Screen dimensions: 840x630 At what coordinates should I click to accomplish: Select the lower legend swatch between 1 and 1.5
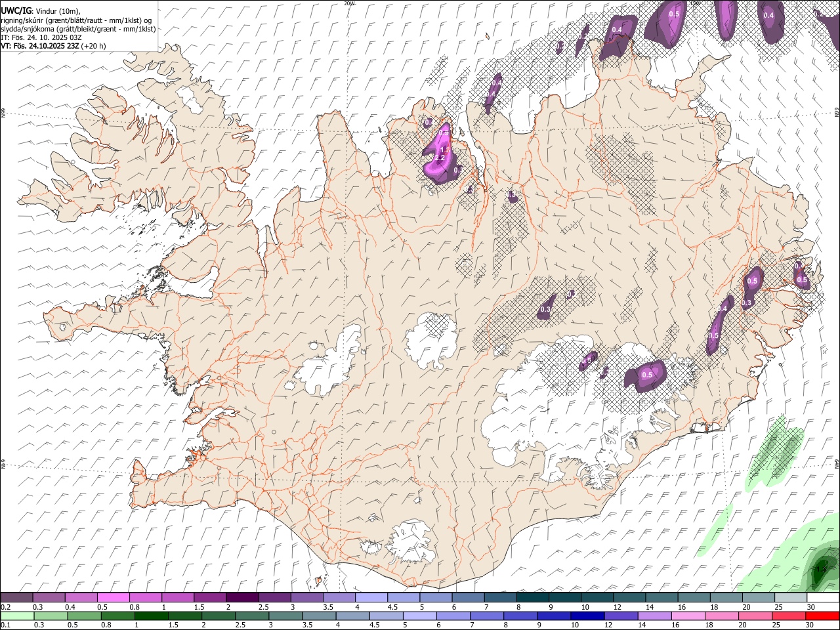point(152,616)
